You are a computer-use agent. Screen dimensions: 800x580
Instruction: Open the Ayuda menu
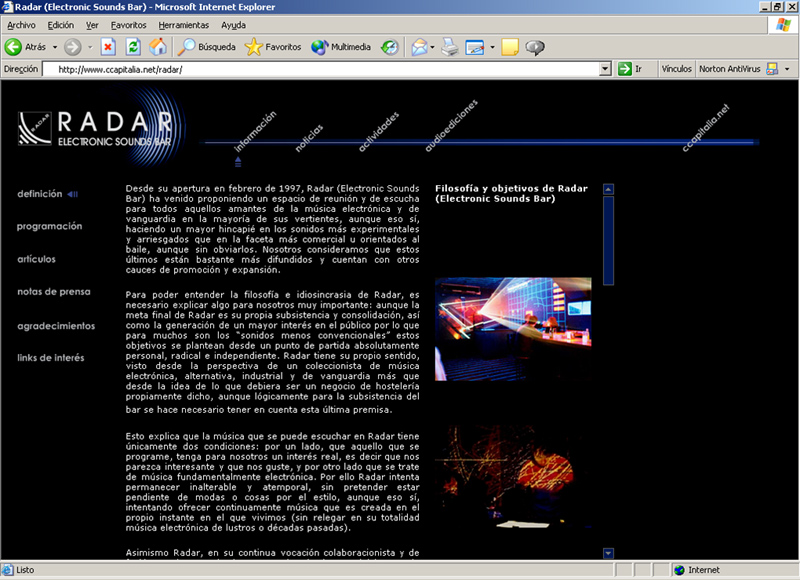tap(233, 25)
